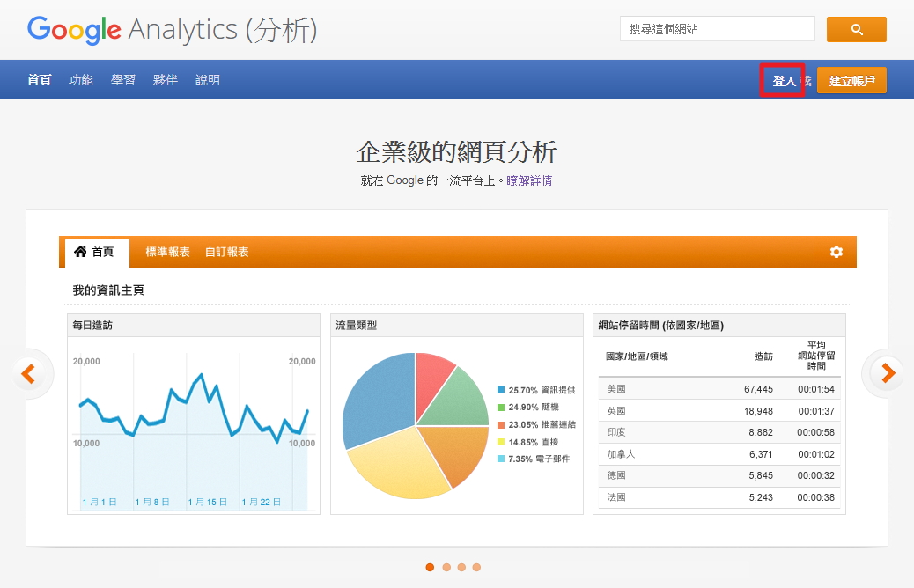Click the 法國 row in the country table

coord(719,497)
